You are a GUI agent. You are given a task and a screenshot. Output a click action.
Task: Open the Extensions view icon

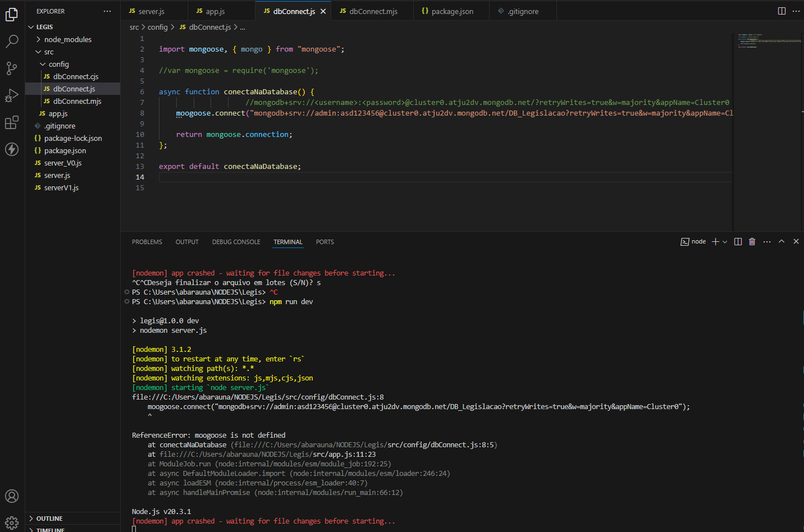pyautogui.click(x=12, y=122)
